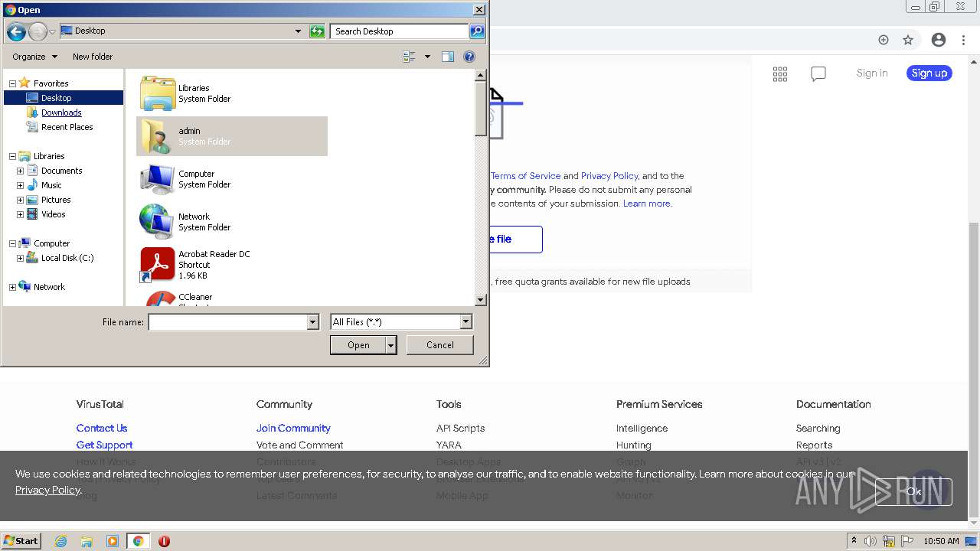The image size is (980, 551).
Task: Open the Terms of Service link
Action: coord(525,176)
